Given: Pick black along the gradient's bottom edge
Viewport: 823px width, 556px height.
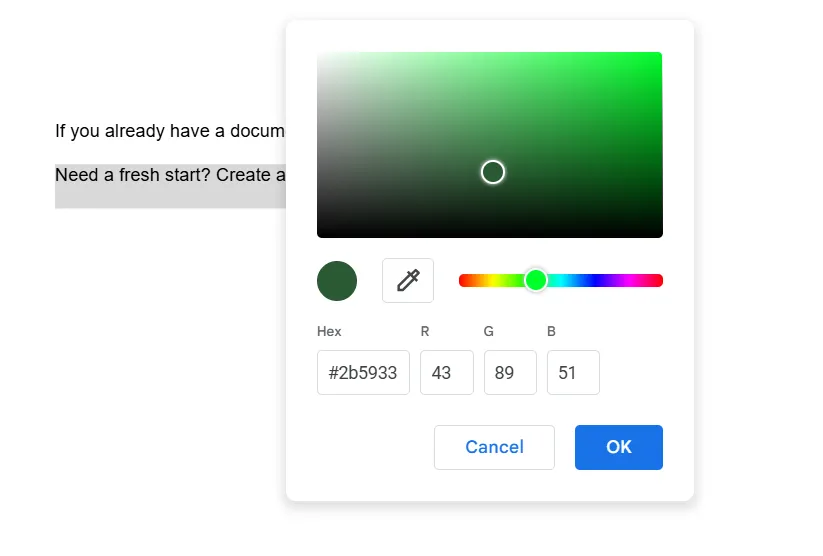Looking at the screenshot, I should click(x=490, y=235).
